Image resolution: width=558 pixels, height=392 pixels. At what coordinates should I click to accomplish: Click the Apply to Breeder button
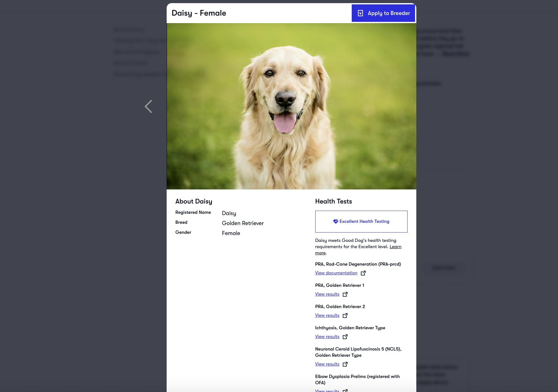(x=383, y=13)
